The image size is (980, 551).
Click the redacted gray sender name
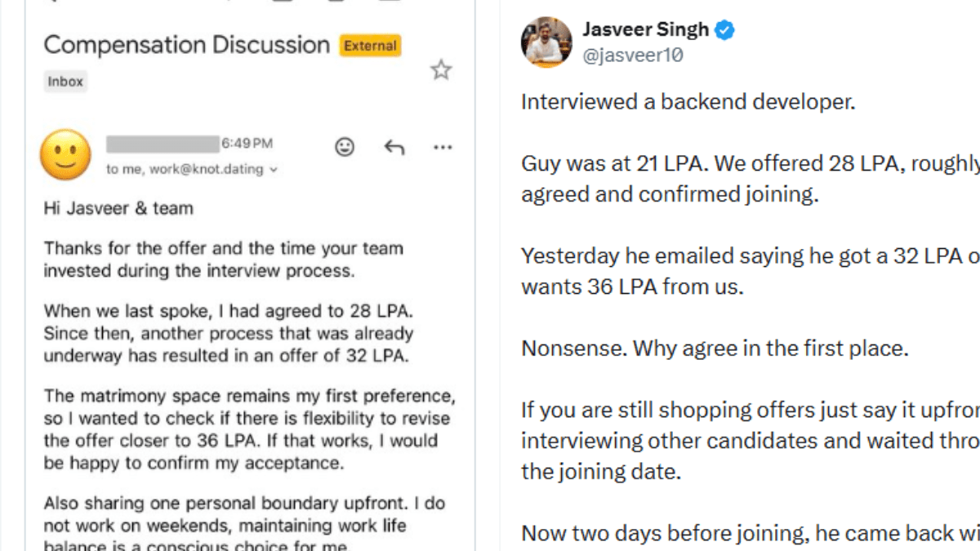pos(163,144)
